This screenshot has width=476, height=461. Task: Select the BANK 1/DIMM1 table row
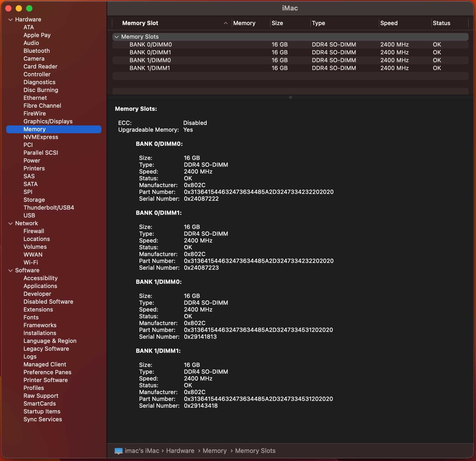(x=290, y=68)
